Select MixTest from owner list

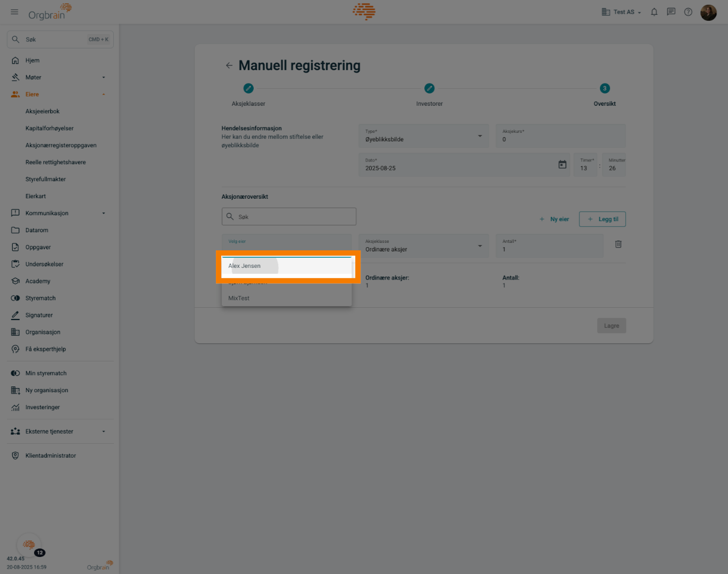pos(287,298)
